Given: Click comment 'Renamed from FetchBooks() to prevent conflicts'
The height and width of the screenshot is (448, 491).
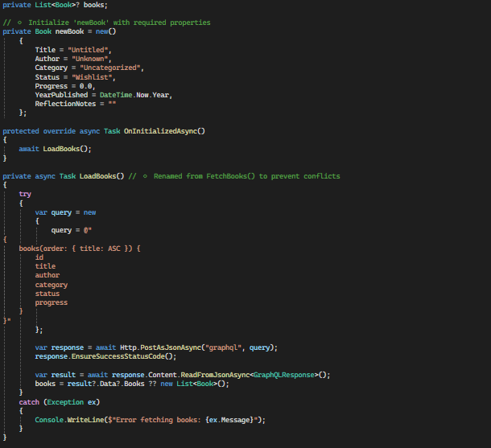Looking at the screenshot, I should (247, 176).
